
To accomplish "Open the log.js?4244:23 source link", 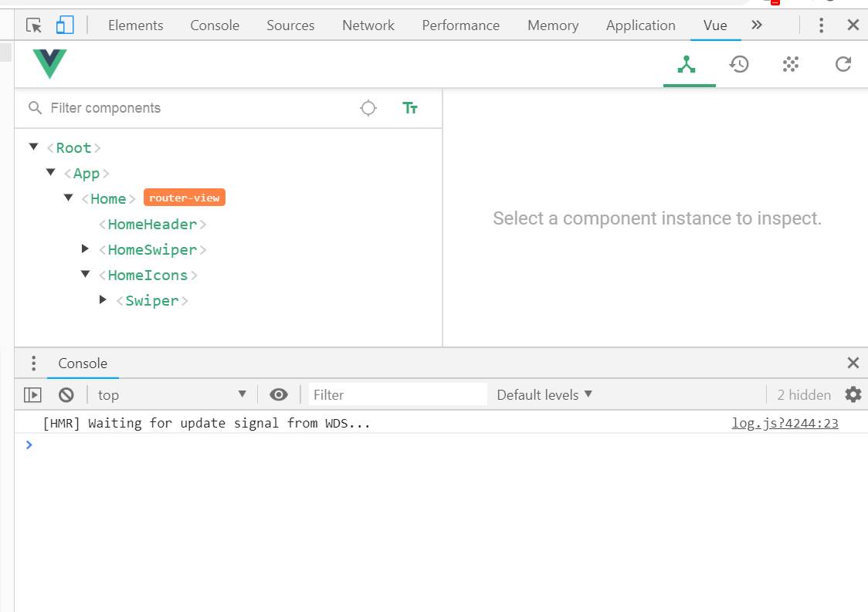I will (785, 423).
